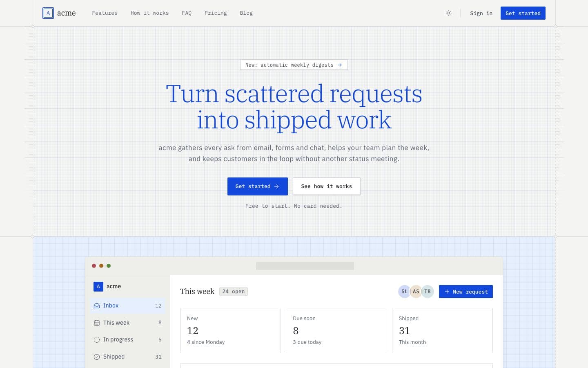Open the New stat card showing 12
The image size is (588, 368).
tap(230, 330)
